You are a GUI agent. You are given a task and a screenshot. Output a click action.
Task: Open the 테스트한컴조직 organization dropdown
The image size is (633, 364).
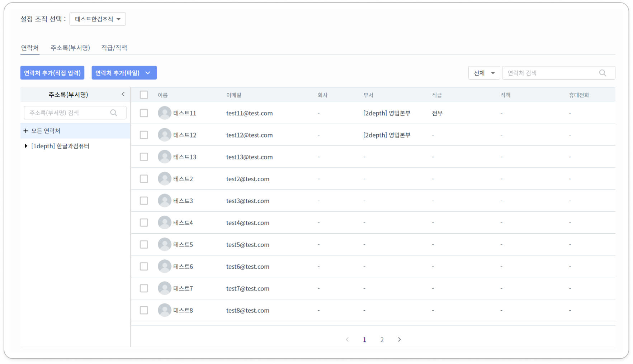pos(98,19)
